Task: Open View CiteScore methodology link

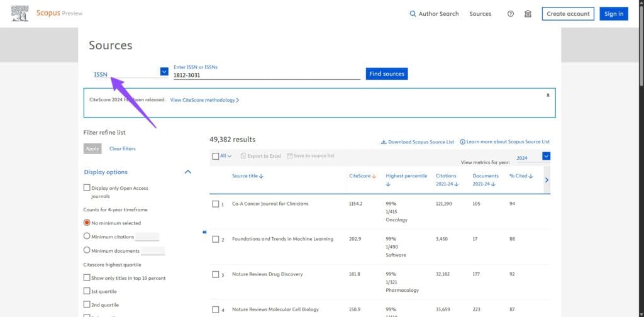Action: 204,100
